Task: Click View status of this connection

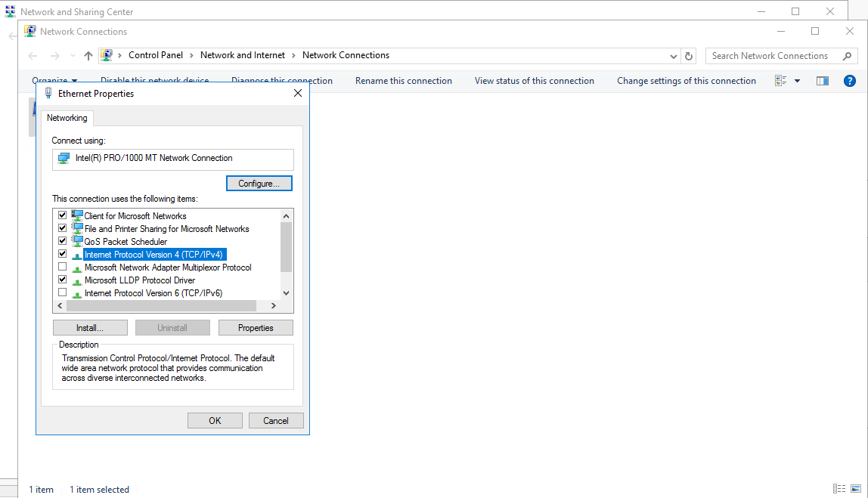Action: pos(535,81)
